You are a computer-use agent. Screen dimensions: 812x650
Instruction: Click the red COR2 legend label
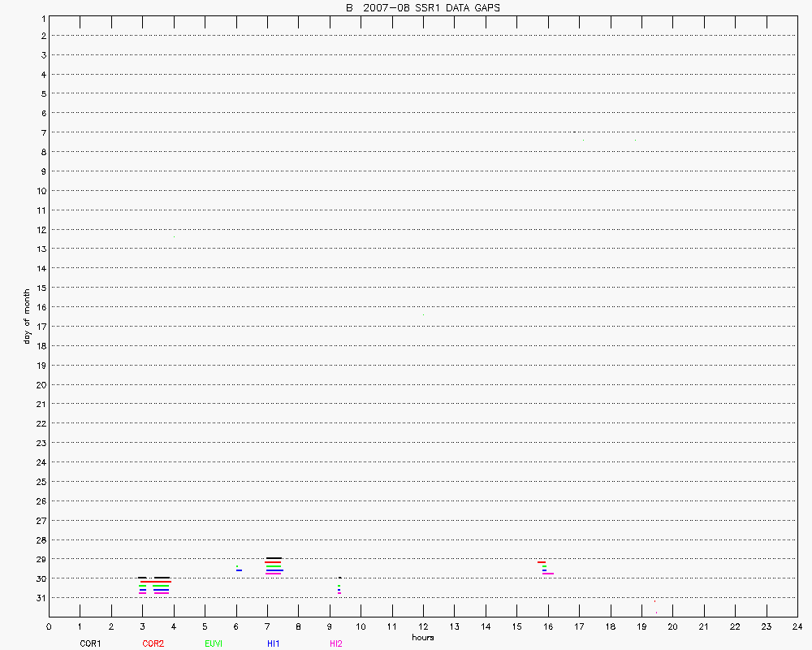153,643
